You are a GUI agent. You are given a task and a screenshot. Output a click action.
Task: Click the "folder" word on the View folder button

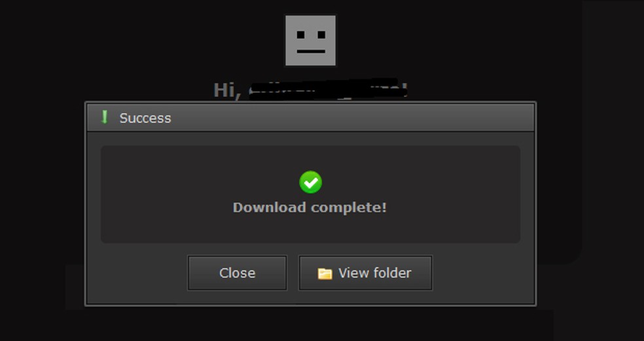(390, 273)
